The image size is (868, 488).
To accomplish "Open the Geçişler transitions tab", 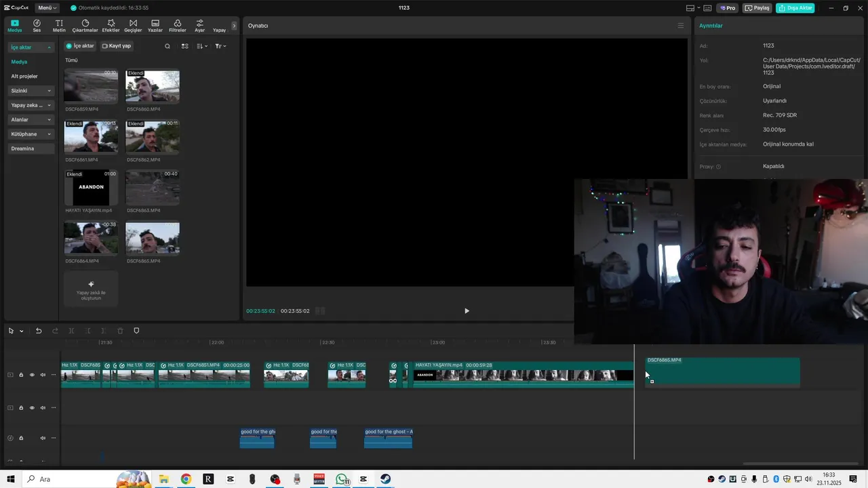I will (x=133, y=26).
